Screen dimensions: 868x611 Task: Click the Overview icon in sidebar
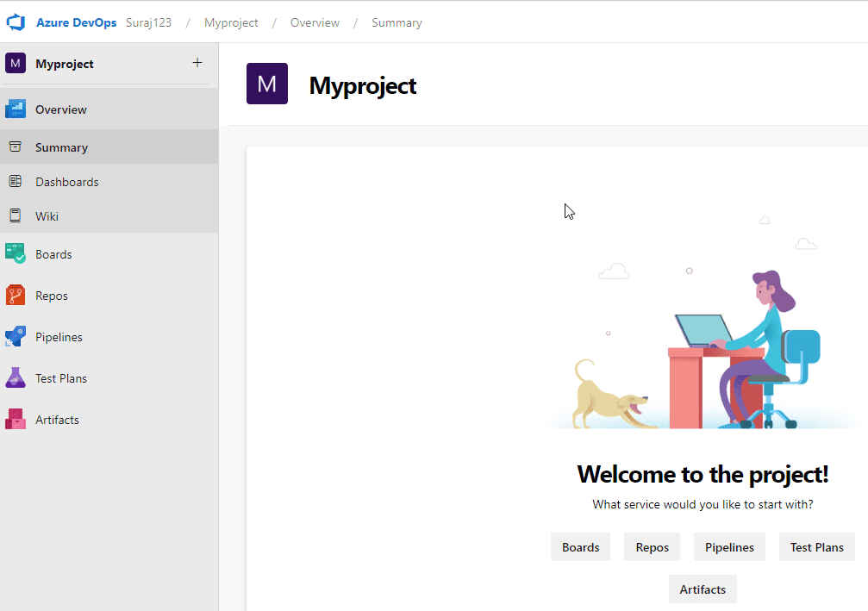(x=16, y=109)
